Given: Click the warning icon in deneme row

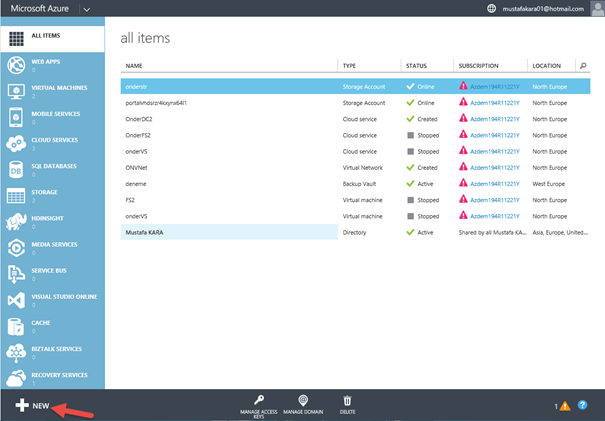Looking at the screenshot, I should tap(463, 183).
